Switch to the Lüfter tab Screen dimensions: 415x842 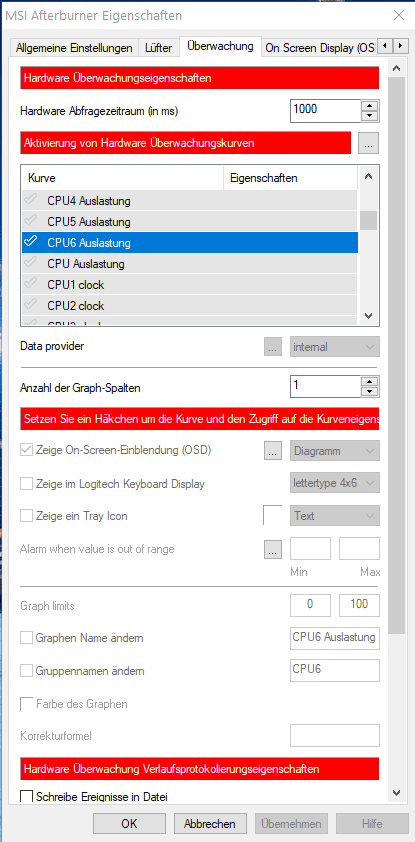(158, 48)
